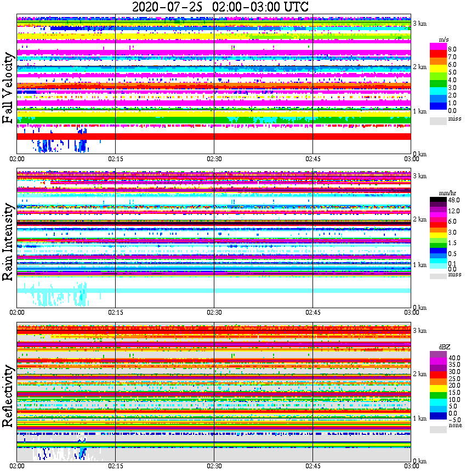Select the grey none swatch in dBZ legend
466x476 pixels.
tap(438, 429)
